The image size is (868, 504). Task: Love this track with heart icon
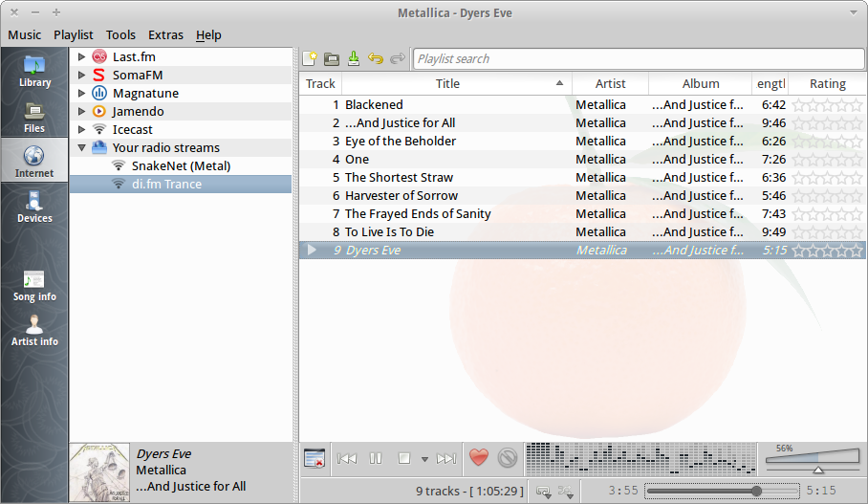coord(479,458)
